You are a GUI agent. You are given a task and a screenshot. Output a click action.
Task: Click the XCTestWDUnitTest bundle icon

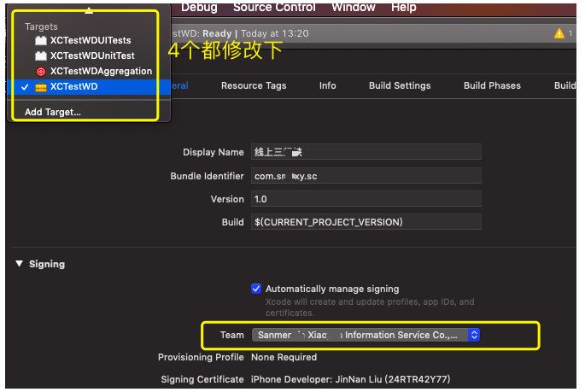41,56
